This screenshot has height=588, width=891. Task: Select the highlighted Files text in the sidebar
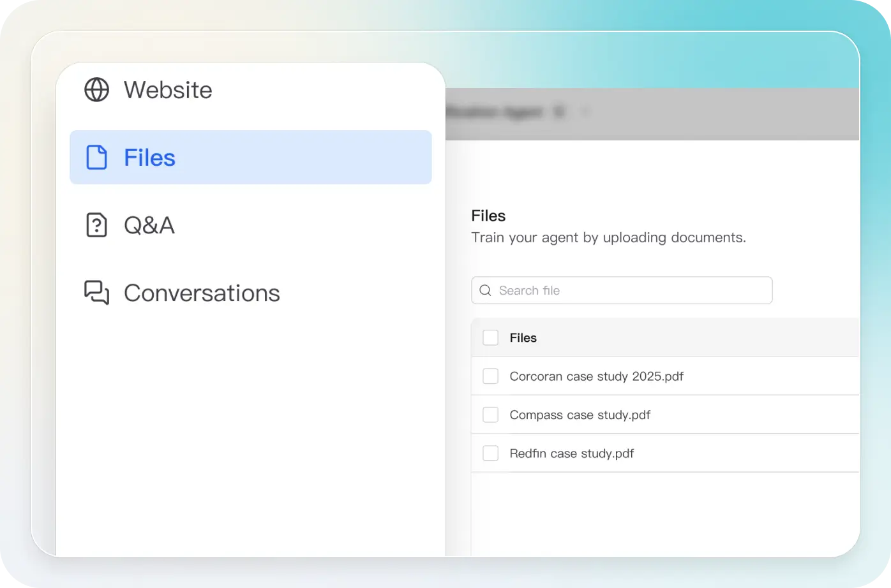[x=149, y=158]
